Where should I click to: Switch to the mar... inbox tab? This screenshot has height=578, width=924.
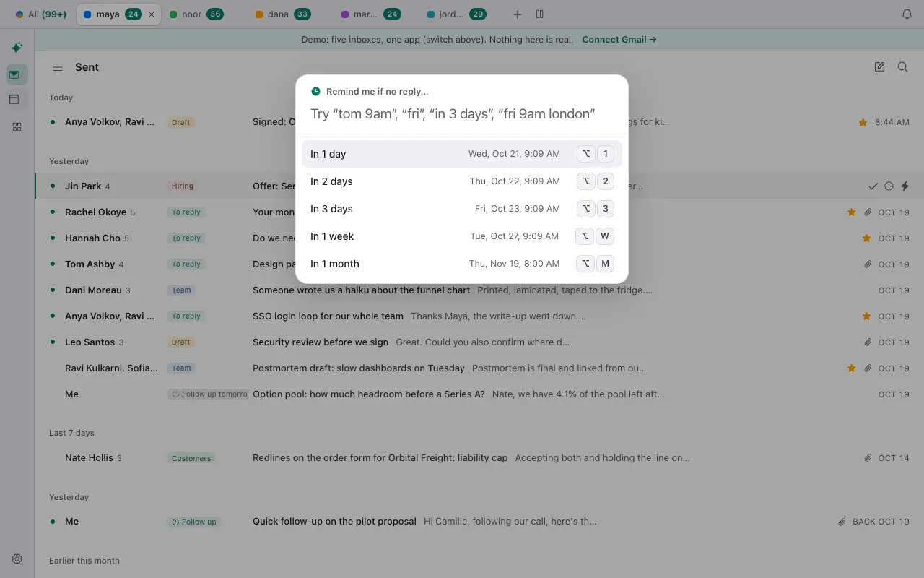[x=370, y=14]
